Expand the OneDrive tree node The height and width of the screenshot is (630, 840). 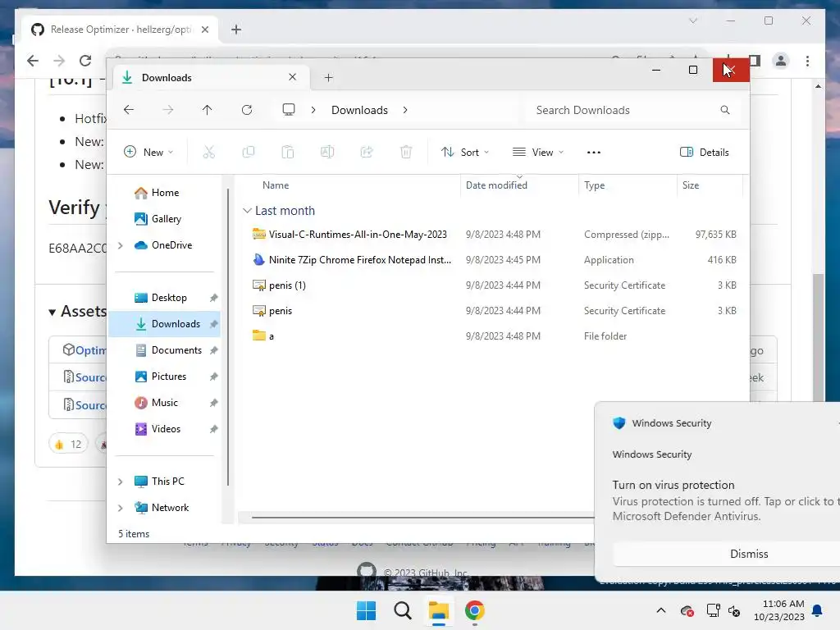pyautogui.click(x=121, y=245)
